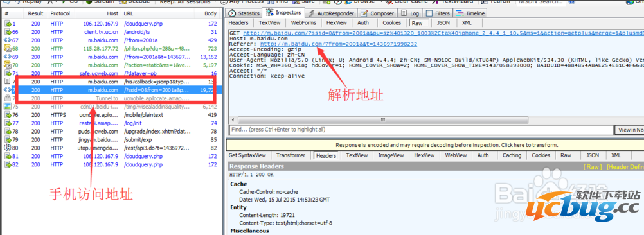Select session 76 /mobile/plaintext row
The width and height of the screenshot is (644, 235).
(x=111, y=115)
